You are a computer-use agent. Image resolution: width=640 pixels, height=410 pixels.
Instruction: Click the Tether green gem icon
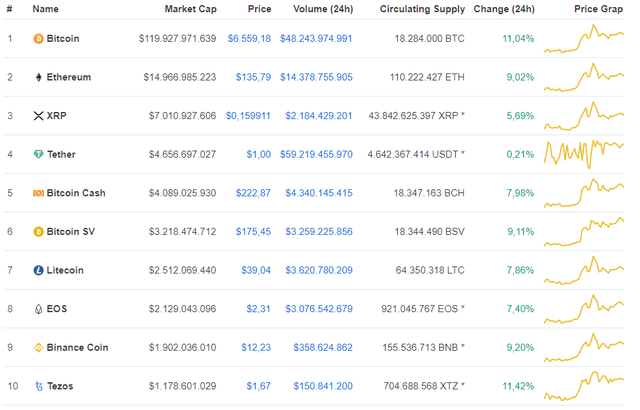38,154
